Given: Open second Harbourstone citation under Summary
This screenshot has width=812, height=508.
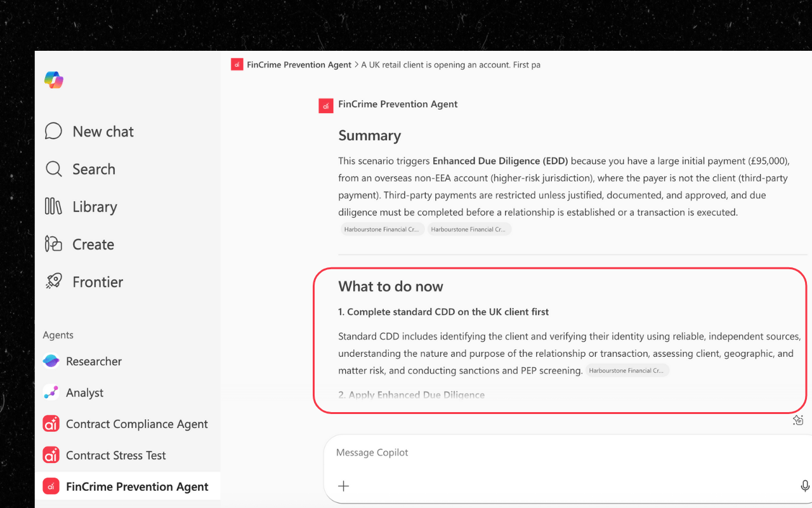Looking at the screenshot, I should pos(469,229).
